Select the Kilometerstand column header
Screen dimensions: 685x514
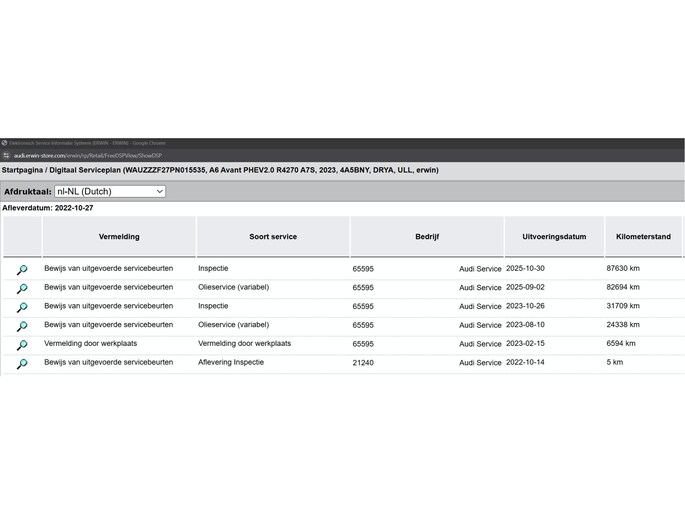click(x=643, y=237)
